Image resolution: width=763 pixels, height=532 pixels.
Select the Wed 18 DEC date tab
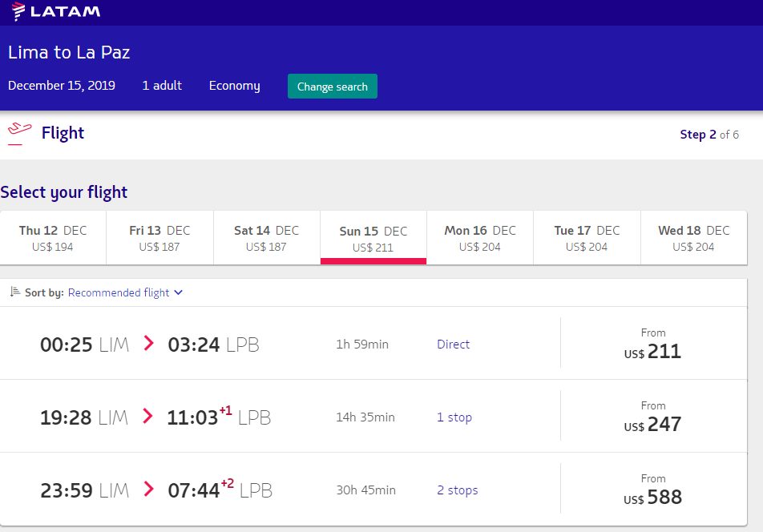click(x=694, y=238)
